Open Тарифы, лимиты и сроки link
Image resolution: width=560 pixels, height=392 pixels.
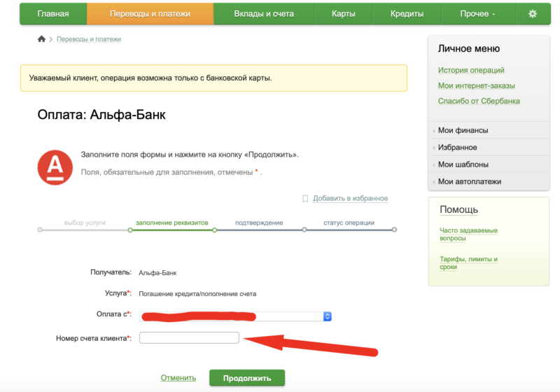[x=468, y=262]
